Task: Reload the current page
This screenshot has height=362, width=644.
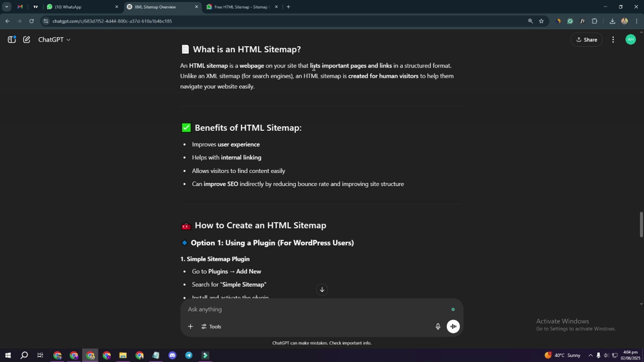Action: (x=32, y=21)
